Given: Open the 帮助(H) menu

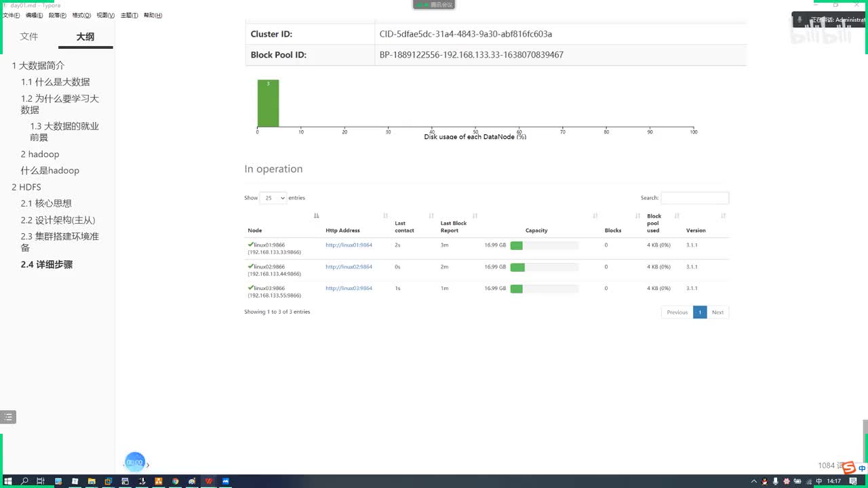Looking at the screenshot, I should [153, 15].
